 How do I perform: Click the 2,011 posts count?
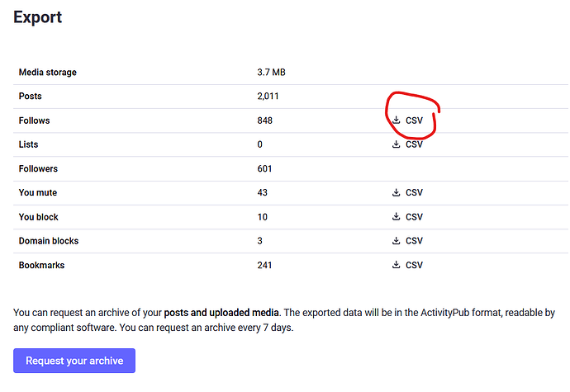268,97
